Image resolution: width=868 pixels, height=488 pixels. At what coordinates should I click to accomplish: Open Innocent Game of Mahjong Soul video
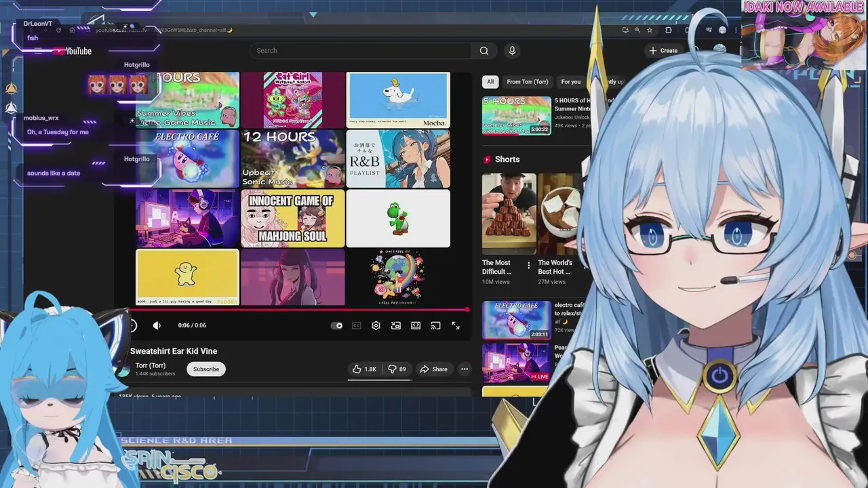point(293,218)
